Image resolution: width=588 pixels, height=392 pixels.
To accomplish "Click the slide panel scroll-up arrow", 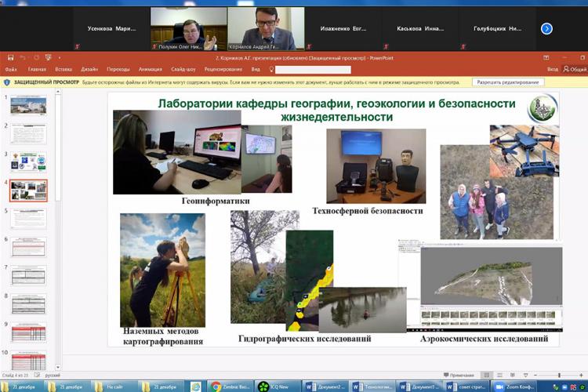I will click(x=58, y=92).
